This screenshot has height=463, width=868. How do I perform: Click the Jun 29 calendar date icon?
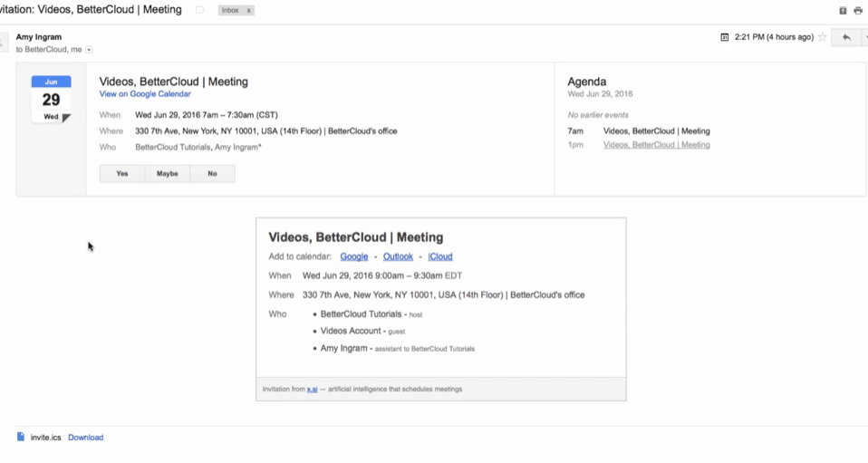[x=51, y=99]
